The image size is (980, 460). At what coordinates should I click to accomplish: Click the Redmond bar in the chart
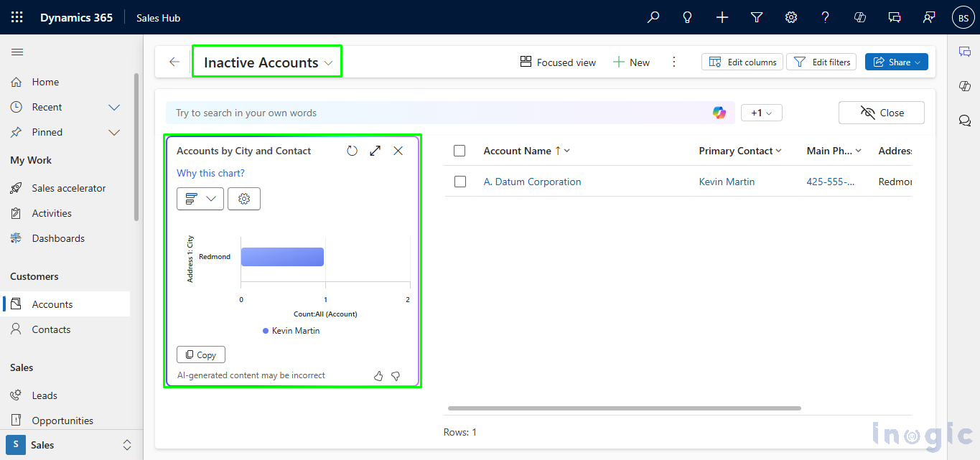coord(282,257)
